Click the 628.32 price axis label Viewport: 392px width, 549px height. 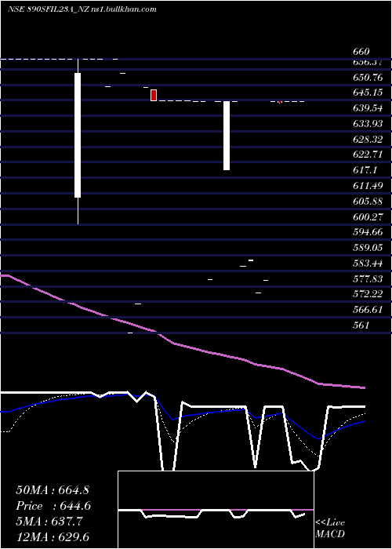tap(368, 140)
